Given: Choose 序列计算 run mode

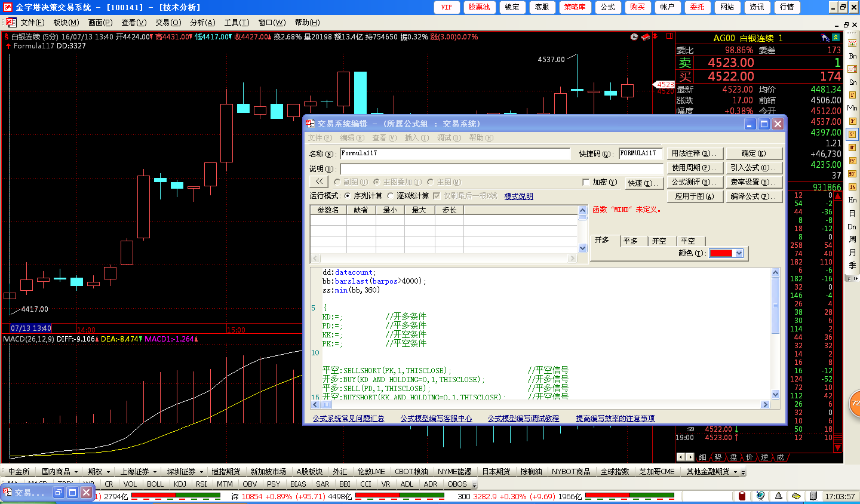Looking at the screenshot, I should [x=347, y=196].
